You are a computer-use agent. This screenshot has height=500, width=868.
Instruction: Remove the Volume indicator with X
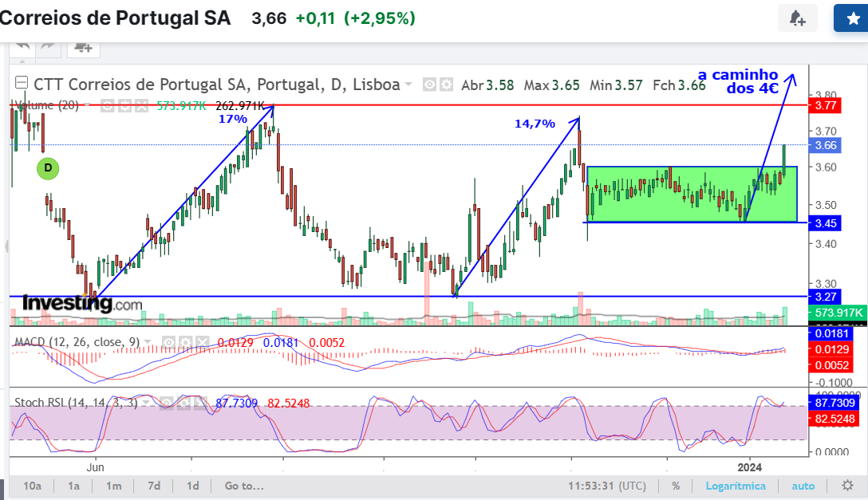point(142,105)
